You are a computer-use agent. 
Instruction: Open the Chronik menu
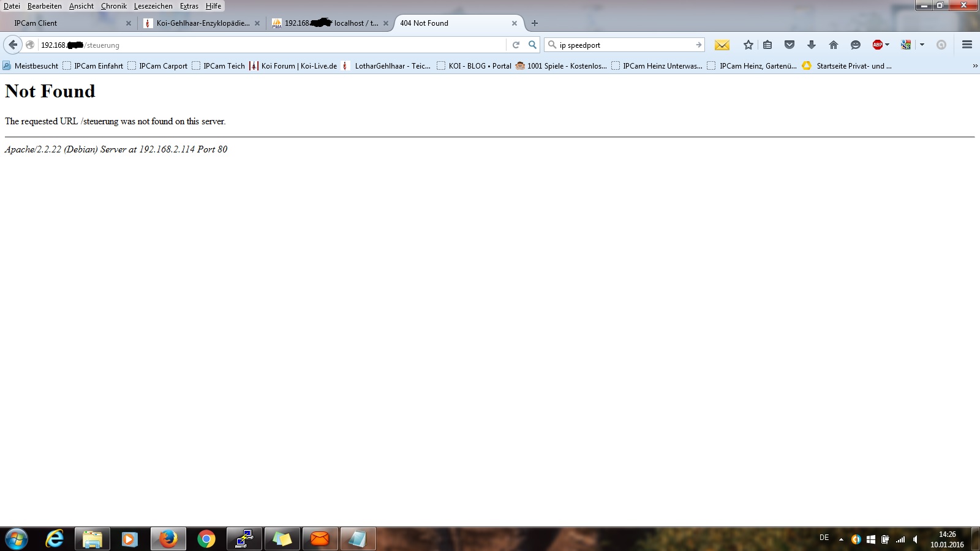114,6
